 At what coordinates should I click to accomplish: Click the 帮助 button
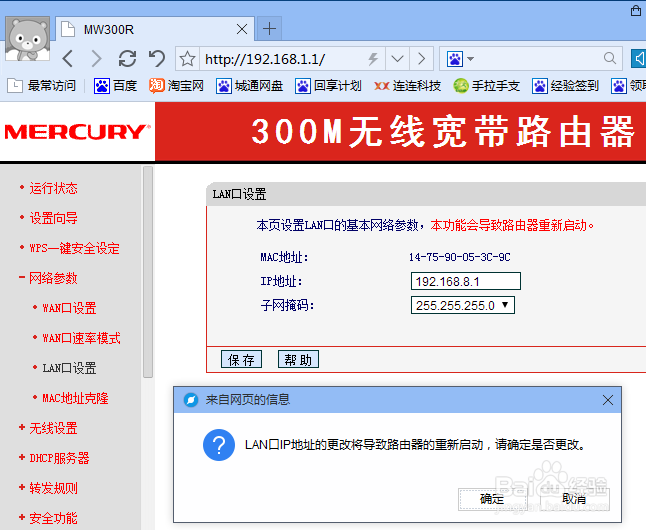click(298, 359)
